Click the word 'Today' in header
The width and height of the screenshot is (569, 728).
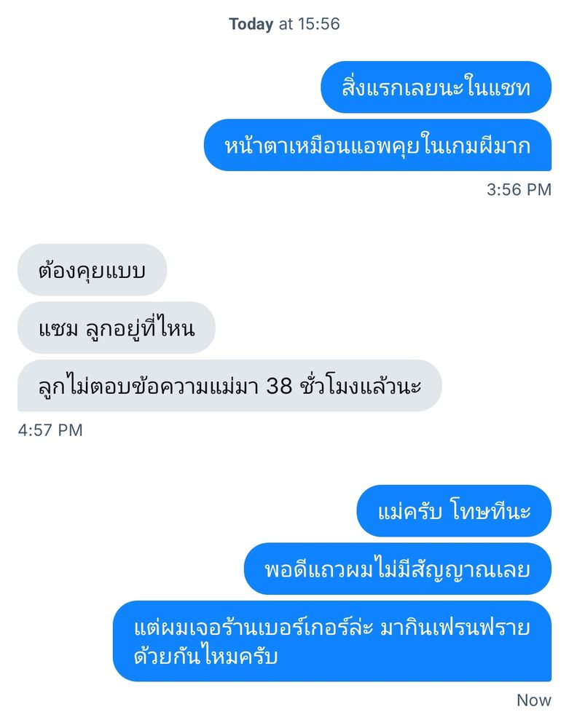[251, 24]
